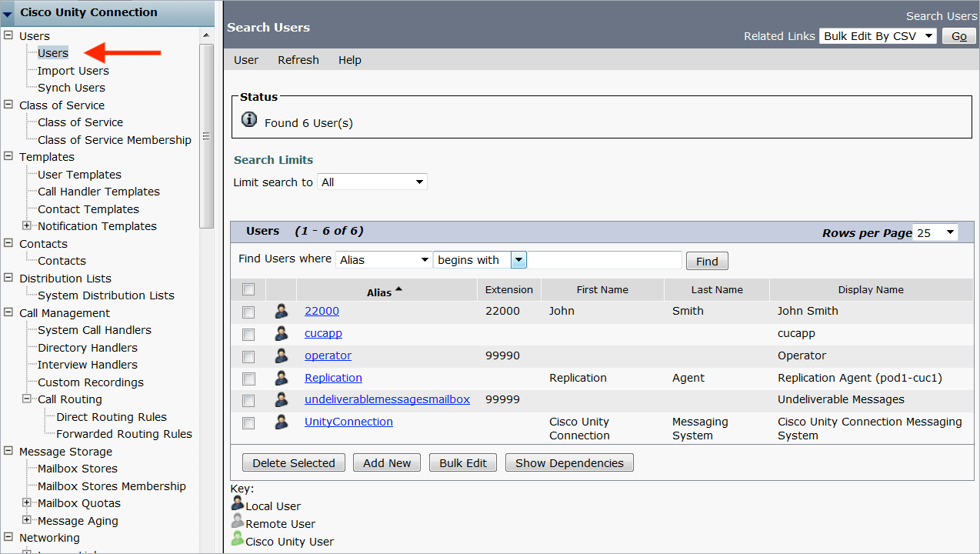This screenshot has height=554, width=980.
Task: Open Class of Service Membership
Action: pyautogui.click(x=115, y=140)
